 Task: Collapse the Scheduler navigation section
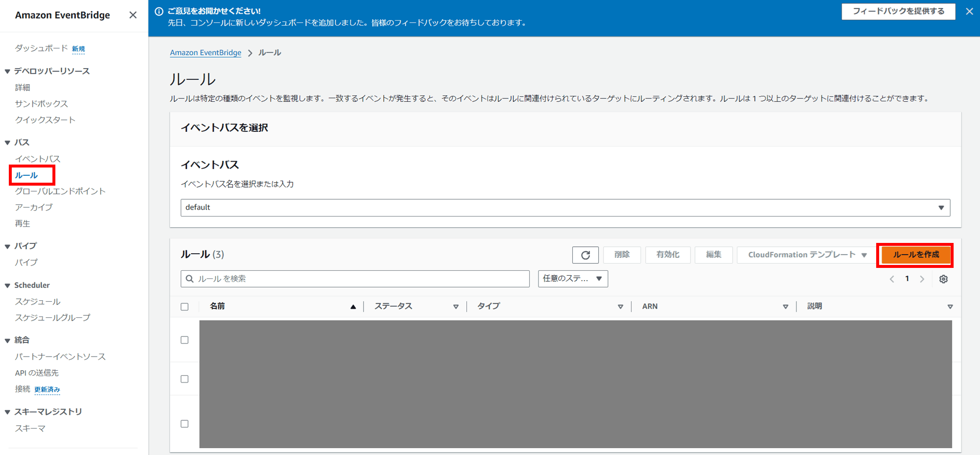tap(7, 286)
